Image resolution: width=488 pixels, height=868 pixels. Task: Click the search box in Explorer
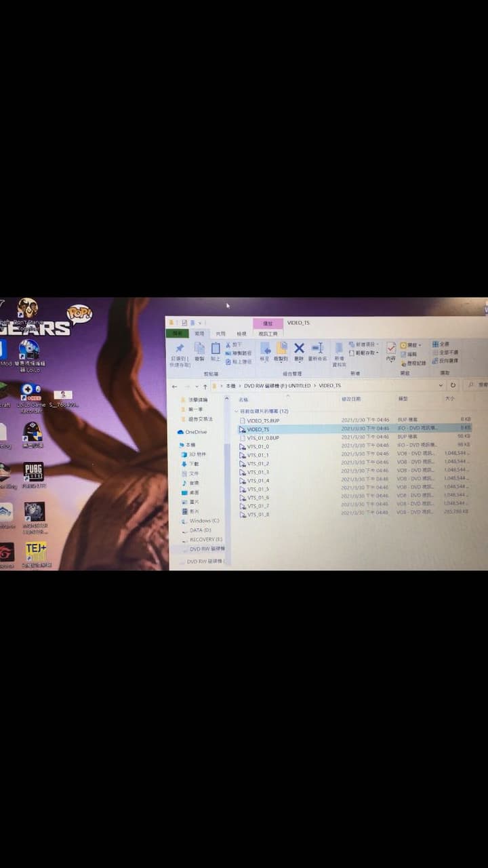tap(477, 385)
